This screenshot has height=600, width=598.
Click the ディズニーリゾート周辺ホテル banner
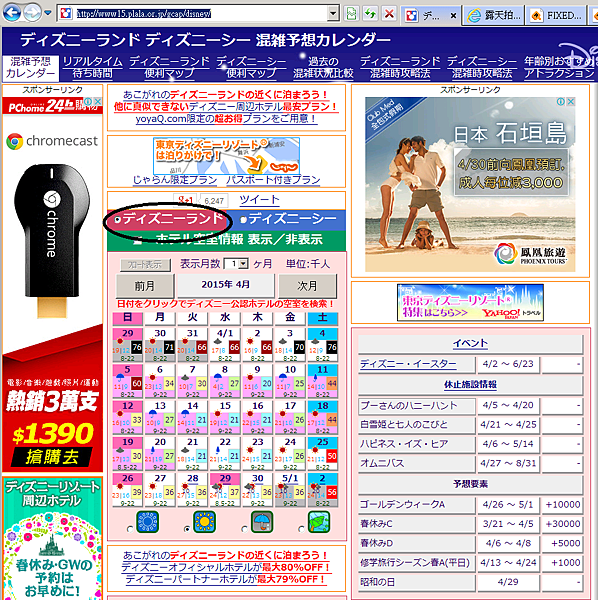(52, 538)
